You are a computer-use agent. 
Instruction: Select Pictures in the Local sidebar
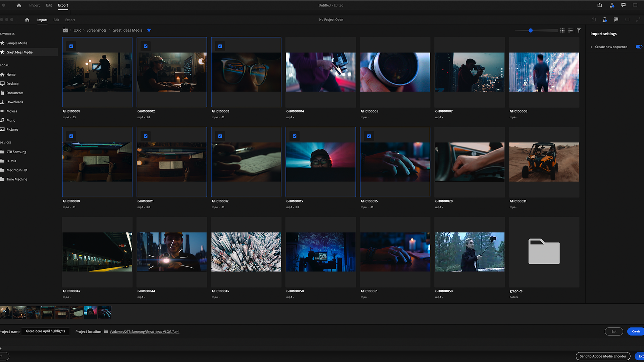(12, 129)
